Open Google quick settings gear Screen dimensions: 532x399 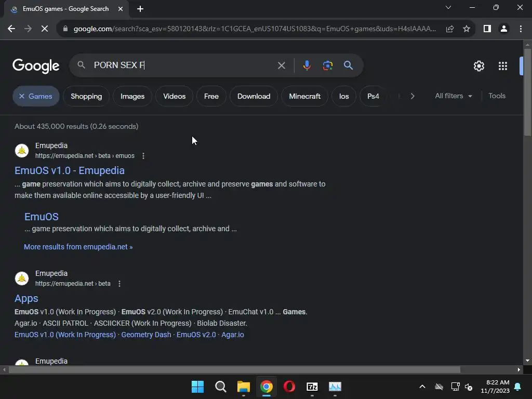[x=478, y=66]
